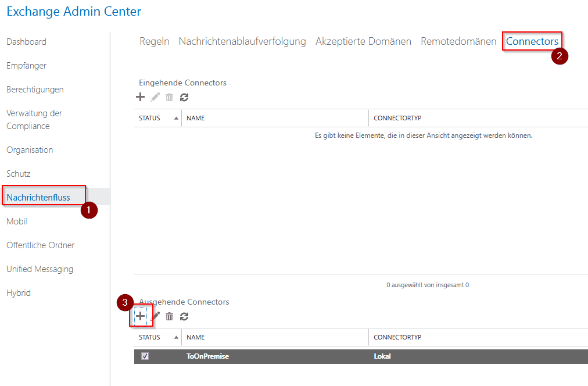Open the Hybrid section
The height and width of the screenshot is (386, 588).
pyautogui.click(x=19, y=293)
